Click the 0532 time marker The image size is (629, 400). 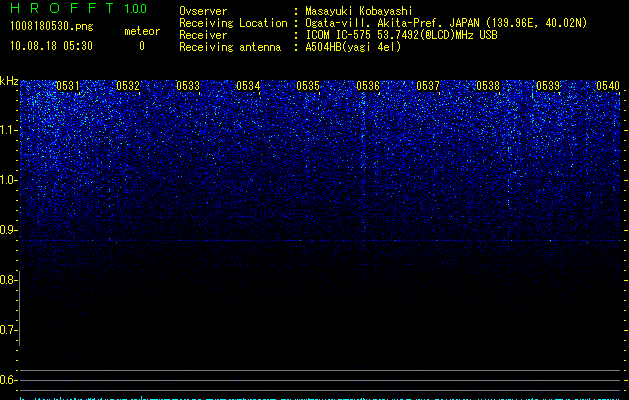128,86
